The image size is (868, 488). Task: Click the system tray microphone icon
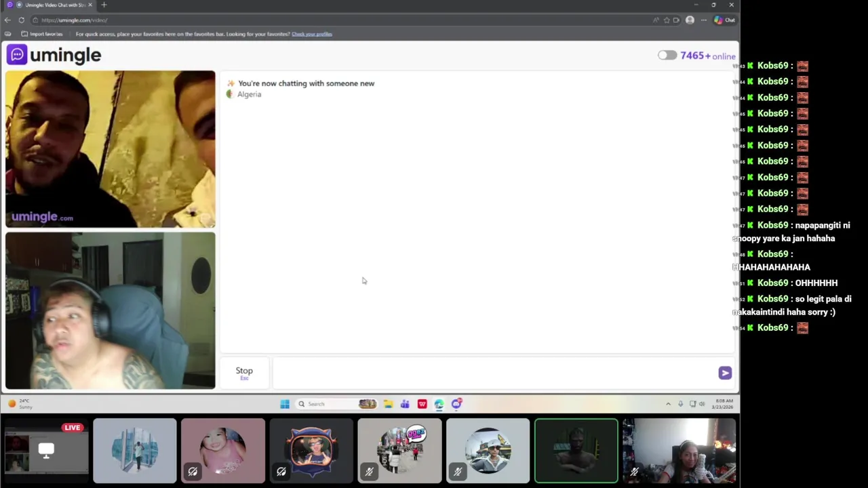click(x=680, y=404)
